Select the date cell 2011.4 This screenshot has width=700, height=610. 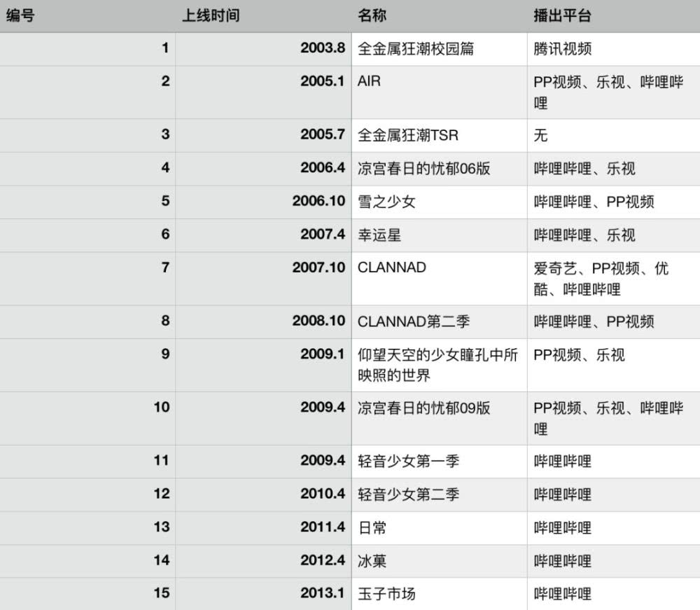[x=263, y=528]
